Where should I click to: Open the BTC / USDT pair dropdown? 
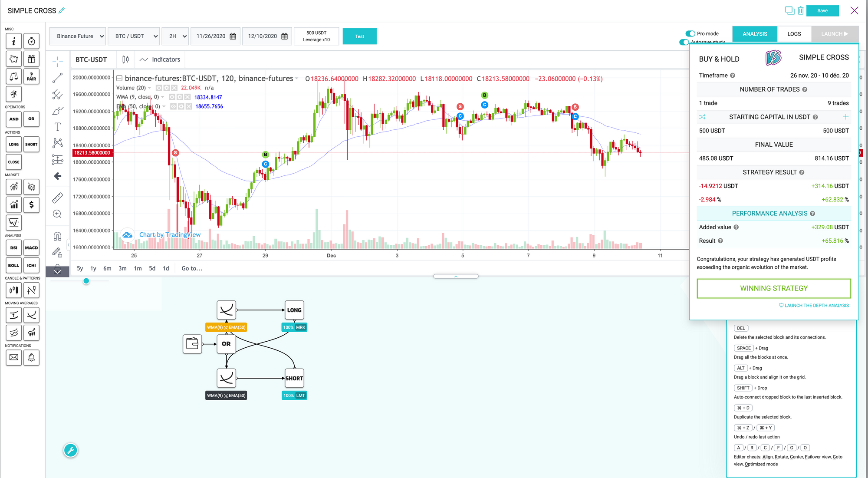point(134,36)
